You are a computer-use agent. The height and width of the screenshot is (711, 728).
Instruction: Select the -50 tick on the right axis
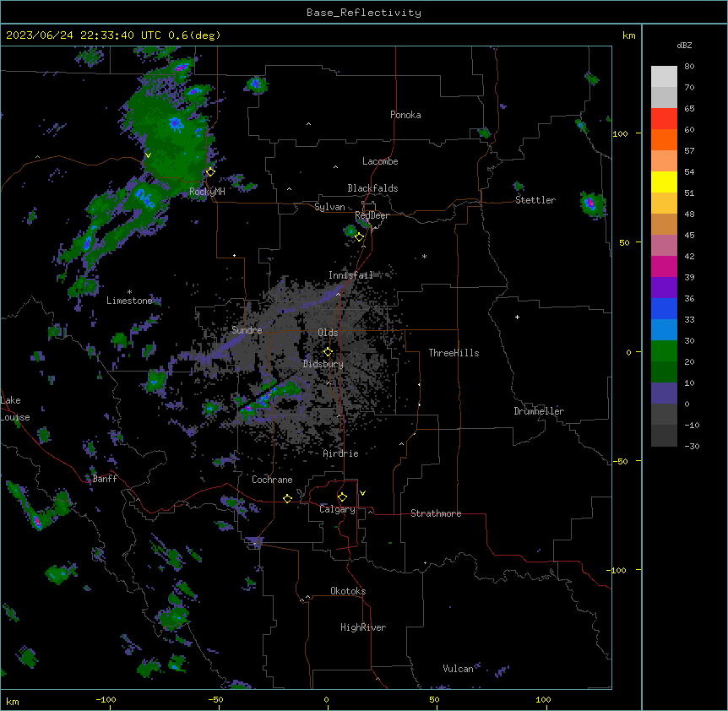(620, 461)
